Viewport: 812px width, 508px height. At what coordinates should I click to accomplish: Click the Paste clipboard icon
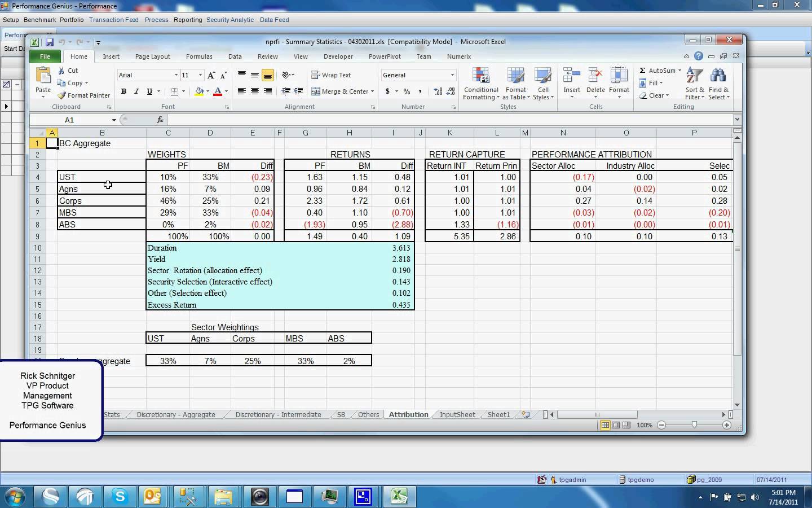(43, 76)
